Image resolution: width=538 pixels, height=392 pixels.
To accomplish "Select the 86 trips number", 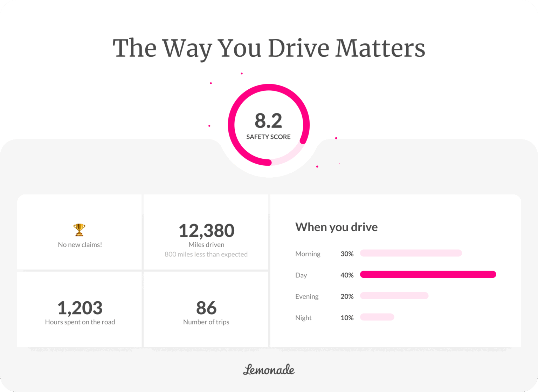I will coord(206,308).
